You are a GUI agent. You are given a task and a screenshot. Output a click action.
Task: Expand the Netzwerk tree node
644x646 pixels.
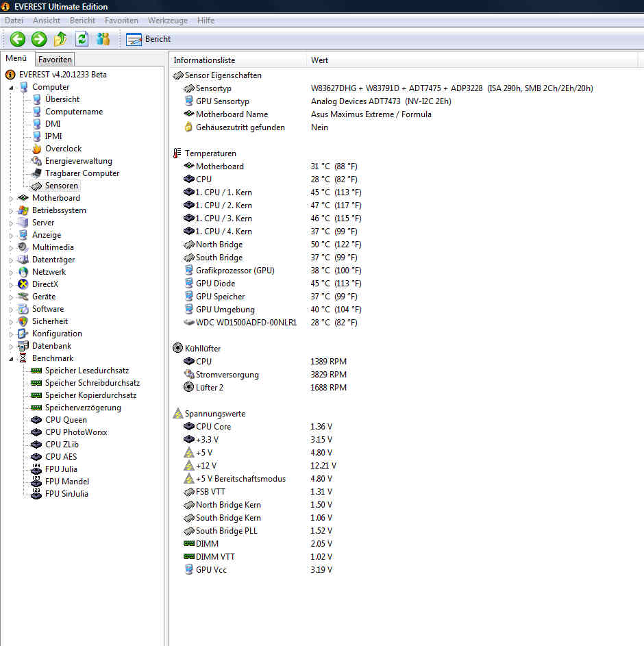point(11,273)
